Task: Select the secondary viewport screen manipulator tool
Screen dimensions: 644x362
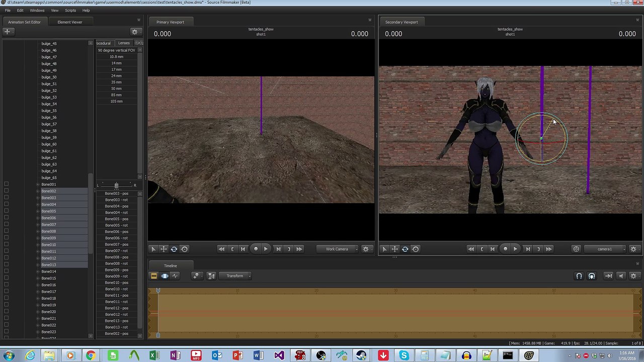Action: (x=416, y=249)
